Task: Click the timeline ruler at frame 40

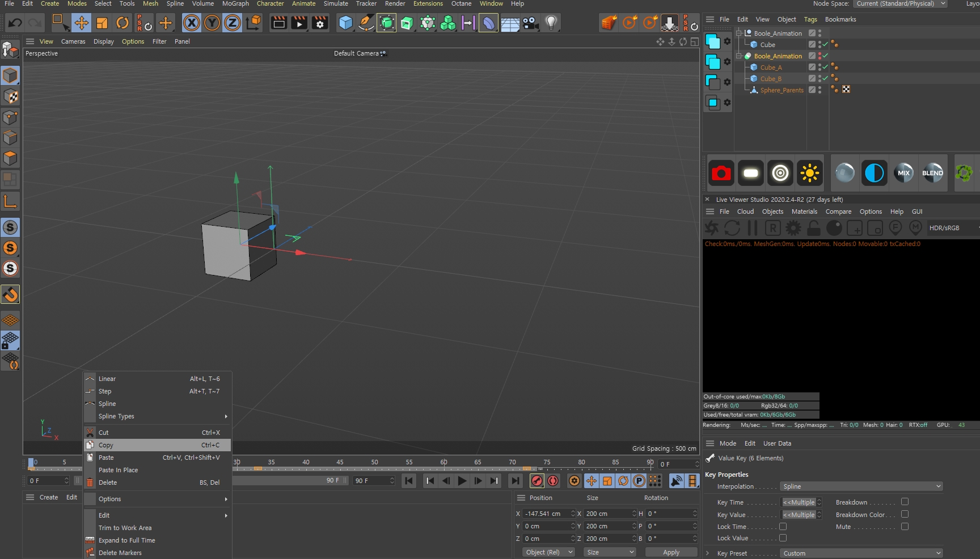Action: point(306,463)
